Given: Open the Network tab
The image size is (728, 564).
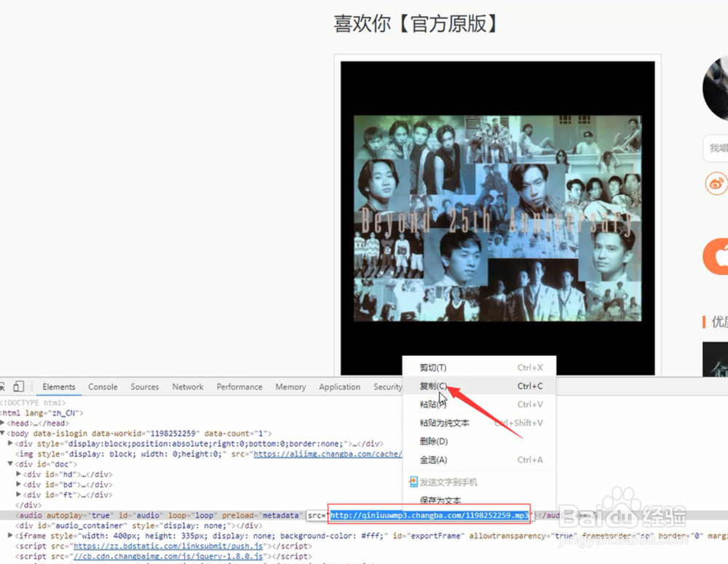Looking at the screenshot, I should (x=188, y=386).
